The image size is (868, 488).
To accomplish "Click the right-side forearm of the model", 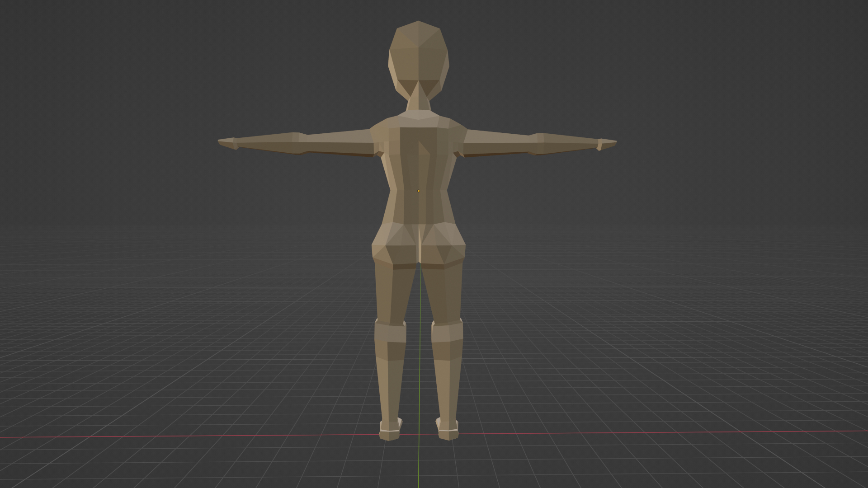I will pos(570,144).
